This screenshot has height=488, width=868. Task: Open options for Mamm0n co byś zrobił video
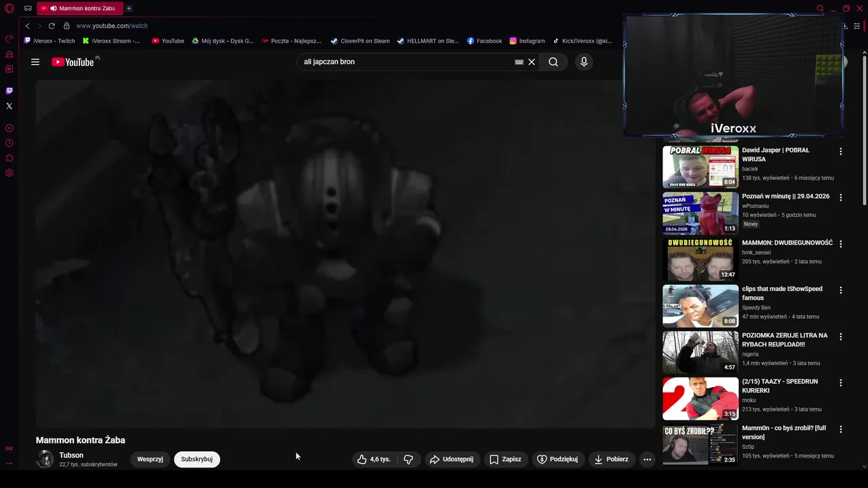(841, 429)
